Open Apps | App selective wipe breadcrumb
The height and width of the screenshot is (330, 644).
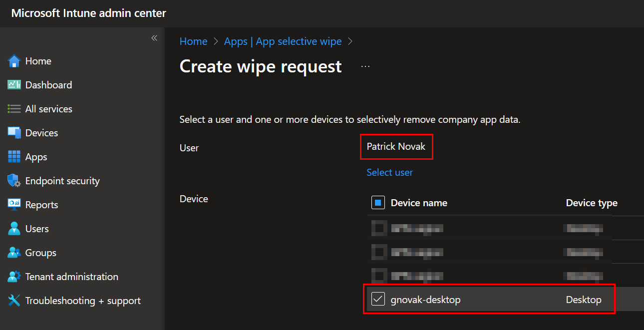coord(283,41)
